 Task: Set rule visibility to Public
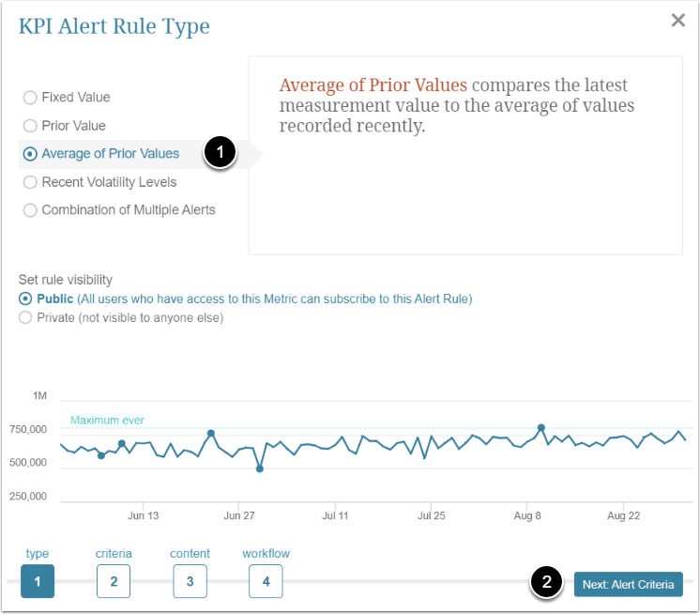[x=24, y=299]
